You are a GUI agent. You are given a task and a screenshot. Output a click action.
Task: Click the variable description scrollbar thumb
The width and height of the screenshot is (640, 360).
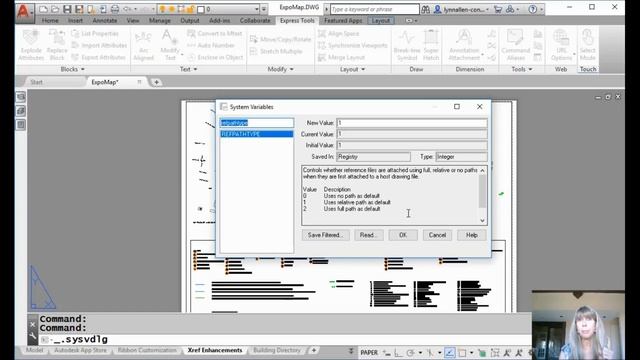pyautogui.click(x=482, y=191)
